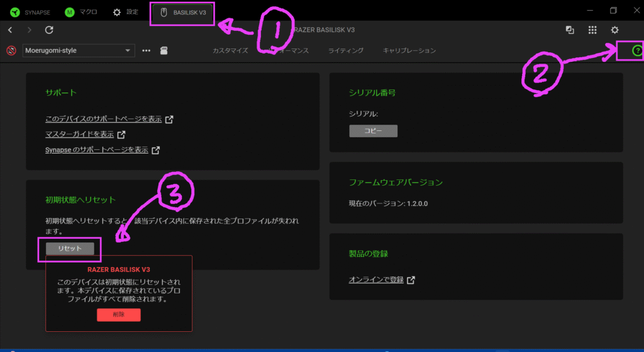Click the ファームウェアバージョン heading

(x=396, y=182)
